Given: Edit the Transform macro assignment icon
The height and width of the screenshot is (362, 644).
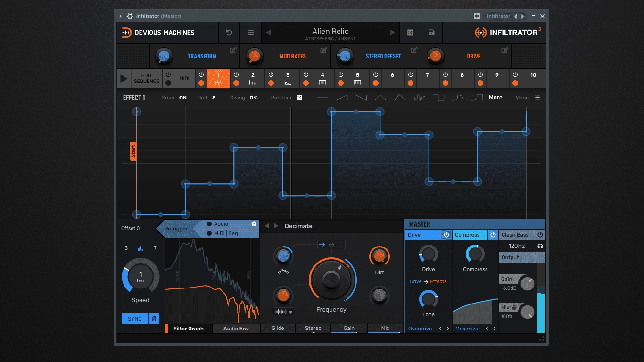Looking at the screenshot, I should point(233,50).
